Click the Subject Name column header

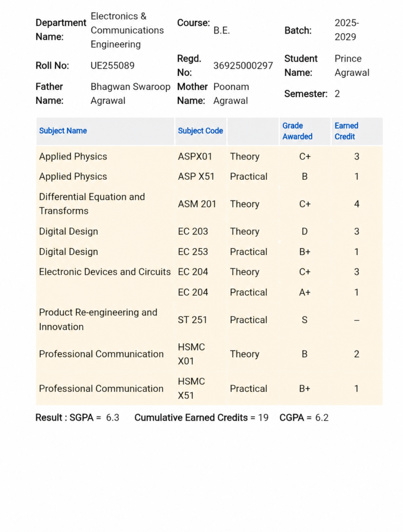pyautogui.click(x=63, y=131)
